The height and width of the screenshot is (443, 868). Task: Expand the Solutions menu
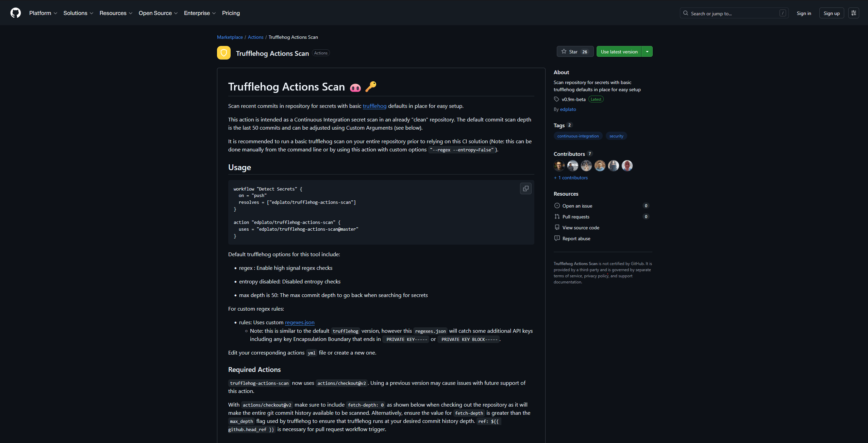coord(78,13)
